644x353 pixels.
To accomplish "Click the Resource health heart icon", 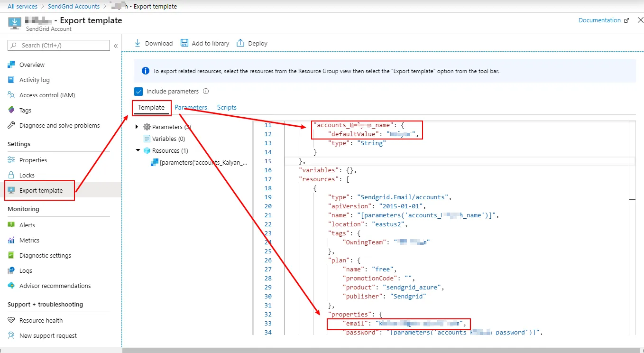I will tap(11, 320).
